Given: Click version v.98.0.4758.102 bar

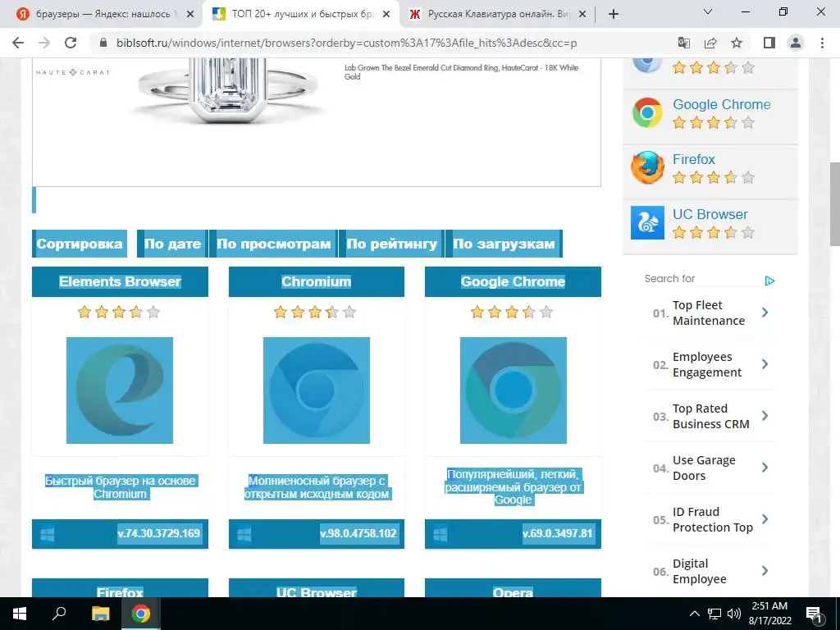Looking at the screenshot, I should pos(317,533).
